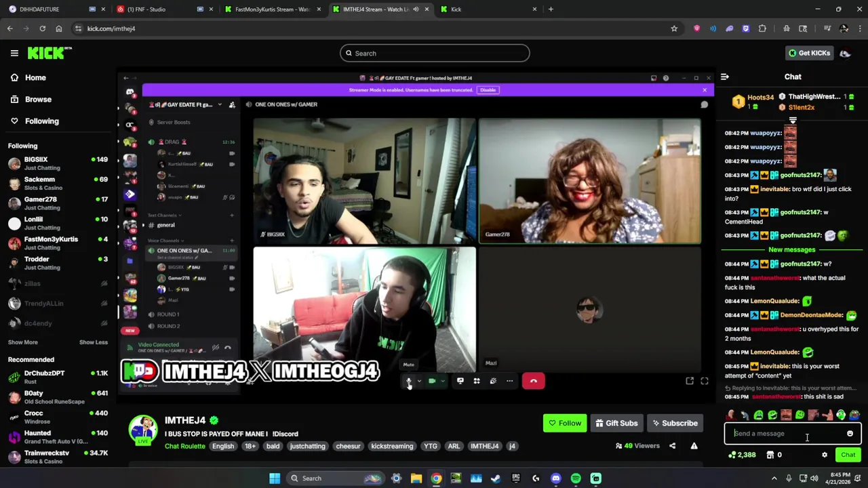Click the Get KICKs button
868x488 pixels.
pos(809,53)
